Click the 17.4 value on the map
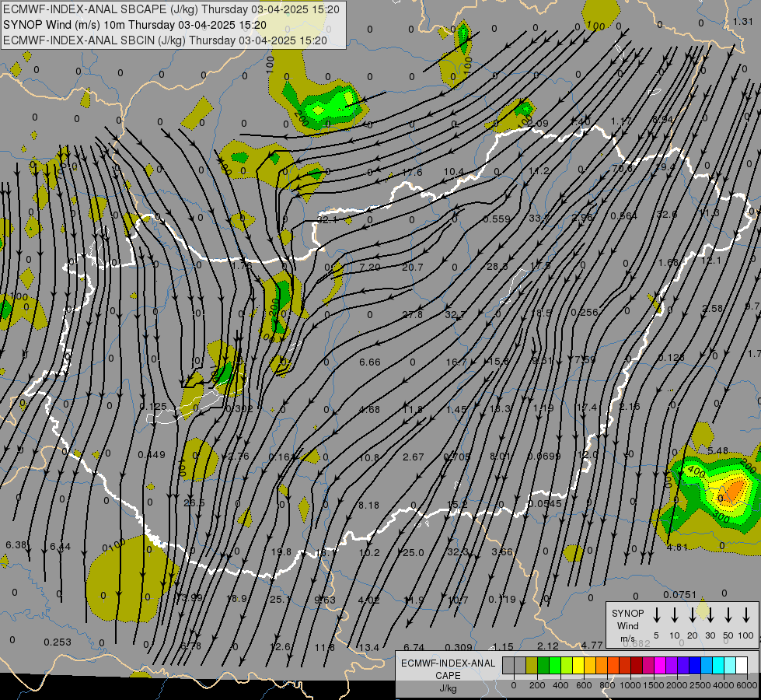This screenshot has height=700, width=761. [x=587, y=407]
